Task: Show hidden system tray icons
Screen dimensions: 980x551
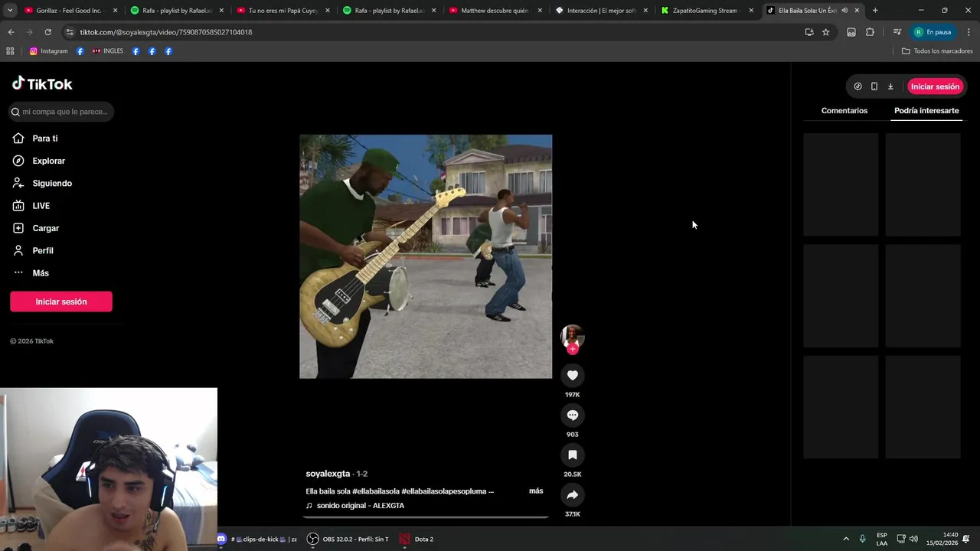Action: click(x=846, y=539)
